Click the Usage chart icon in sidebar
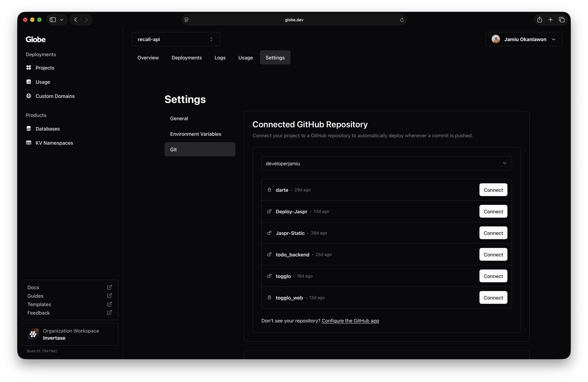588x382 pixels. click(x=29, y=82)
